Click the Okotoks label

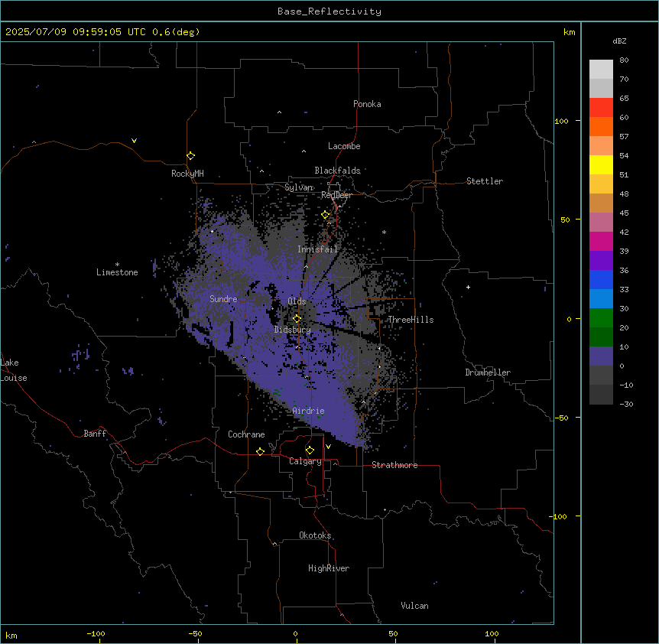(x=315, y=535)
